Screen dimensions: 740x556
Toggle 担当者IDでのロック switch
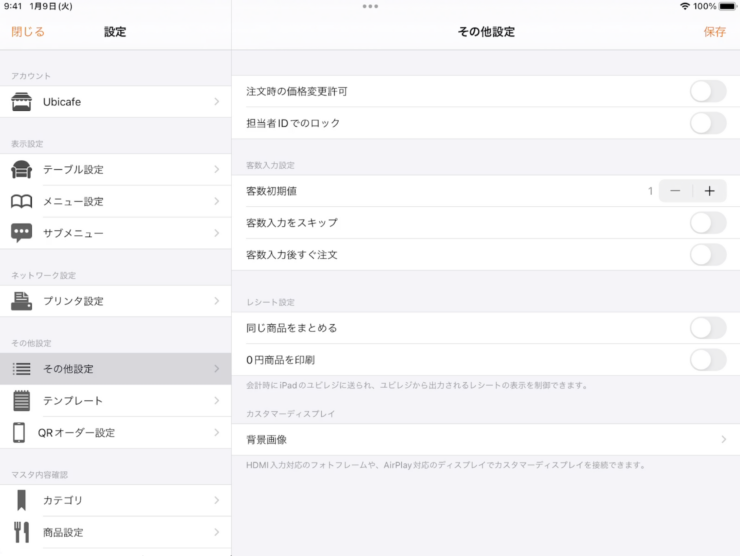708,123
